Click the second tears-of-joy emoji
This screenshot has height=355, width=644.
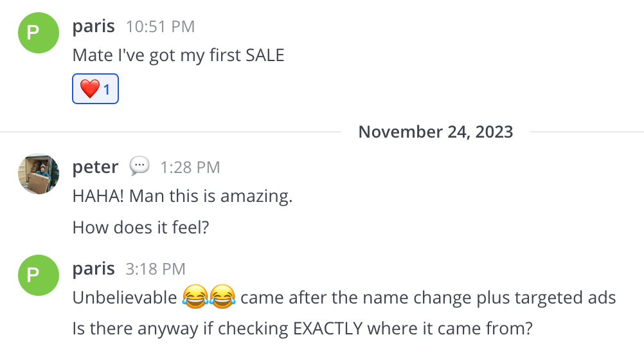tap(222, 298)
